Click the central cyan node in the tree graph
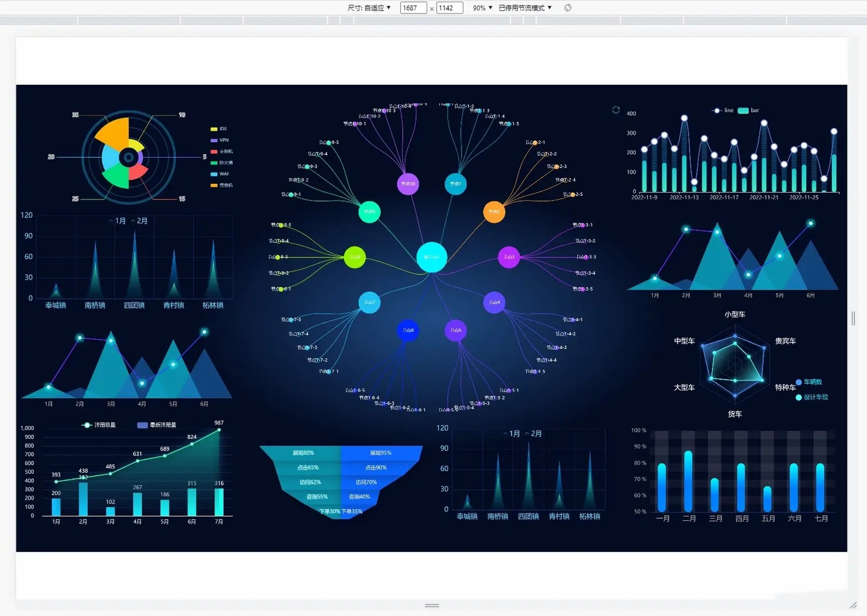Image resolution: width=867 pixels, height=616 pixels. pos(432,257)
